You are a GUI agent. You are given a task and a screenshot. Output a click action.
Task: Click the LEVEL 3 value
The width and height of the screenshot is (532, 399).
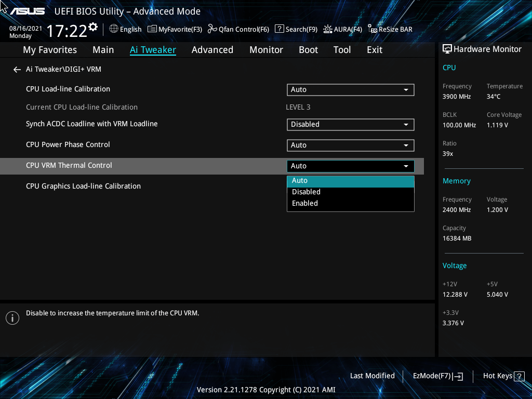[298, 107]
